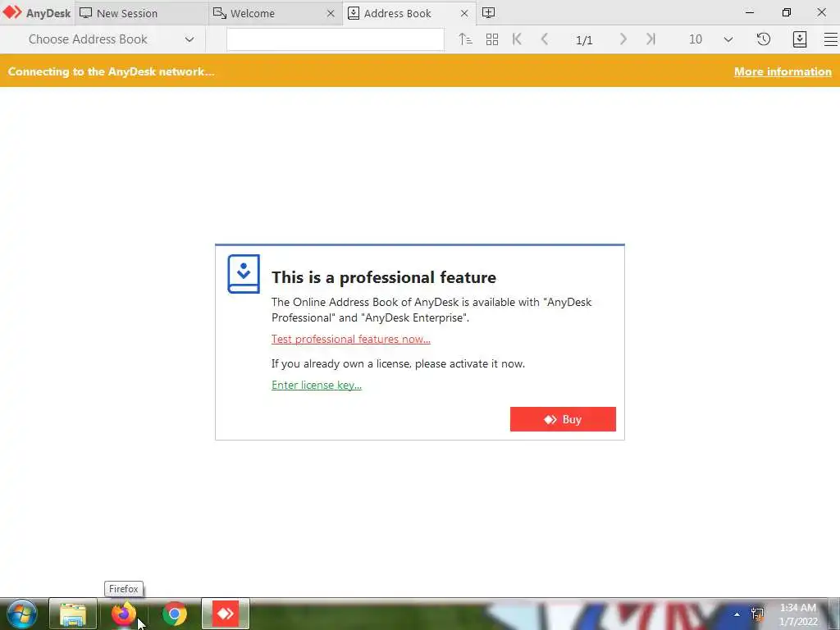Go to first page
840x630 pixels.
(517, 39)
